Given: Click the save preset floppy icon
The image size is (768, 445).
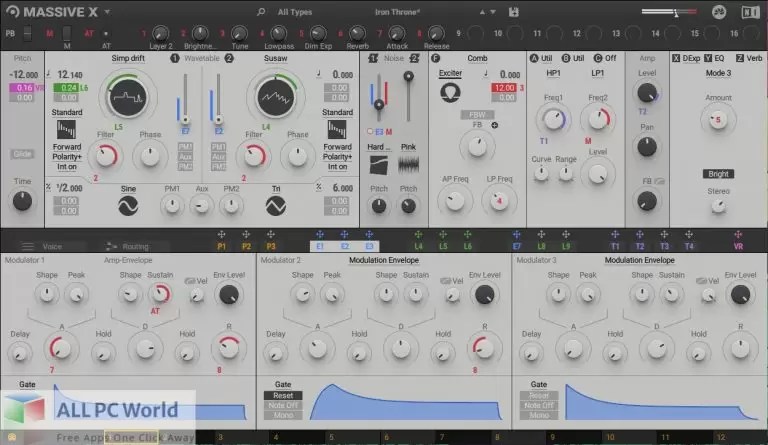Looking at the screenshot, I should pyautogui.click(x=513, y=12).
